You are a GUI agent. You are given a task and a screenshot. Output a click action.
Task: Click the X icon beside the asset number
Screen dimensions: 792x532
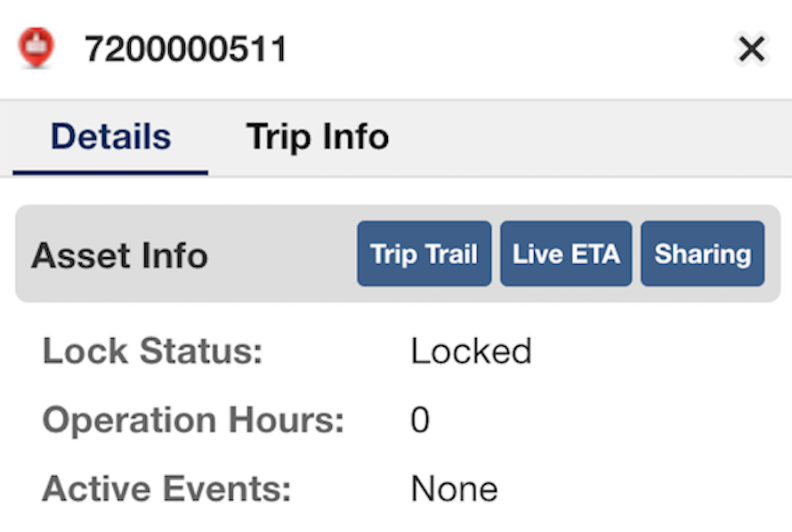pyautogui.click(x=751, y=49)
